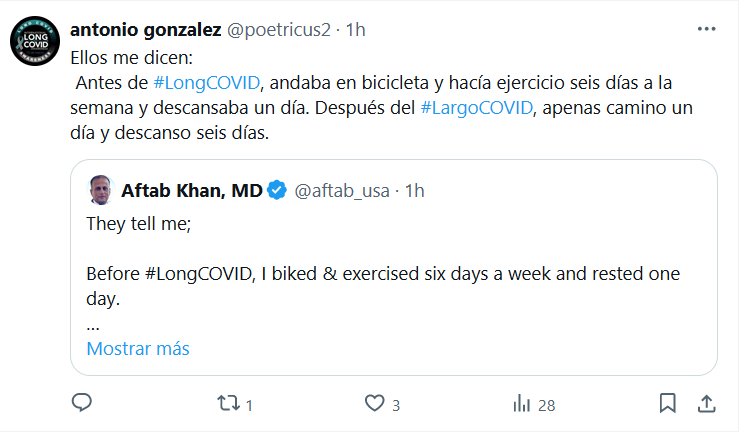The height and width of the screenshot is (432, 748).
Task: Open the #LargoCOVID hashtag link
Action: point(475,108)
